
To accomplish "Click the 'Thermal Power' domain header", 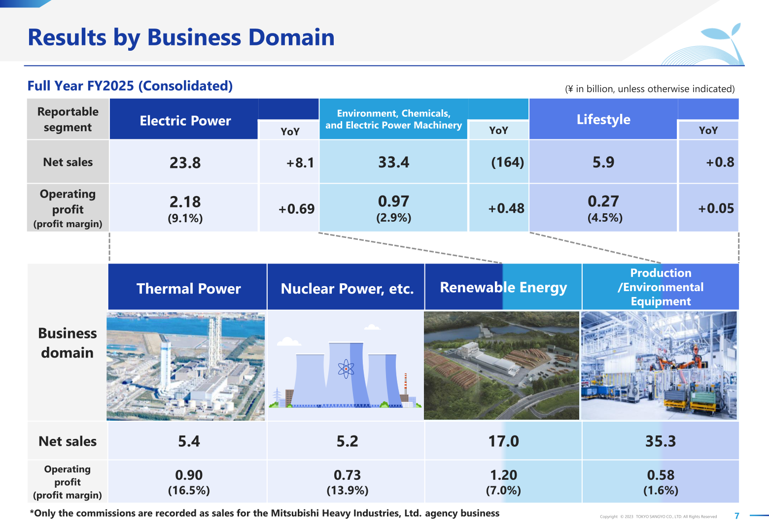I will point(187,287).
